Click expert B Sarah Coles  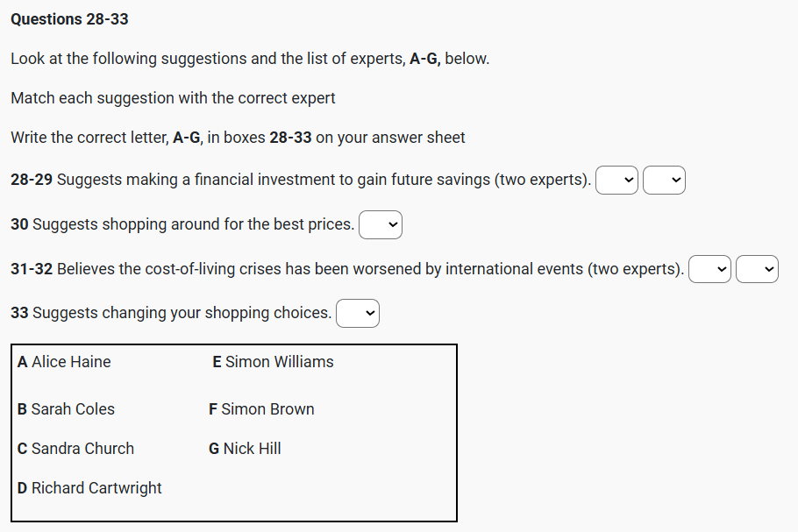[66, 409]
